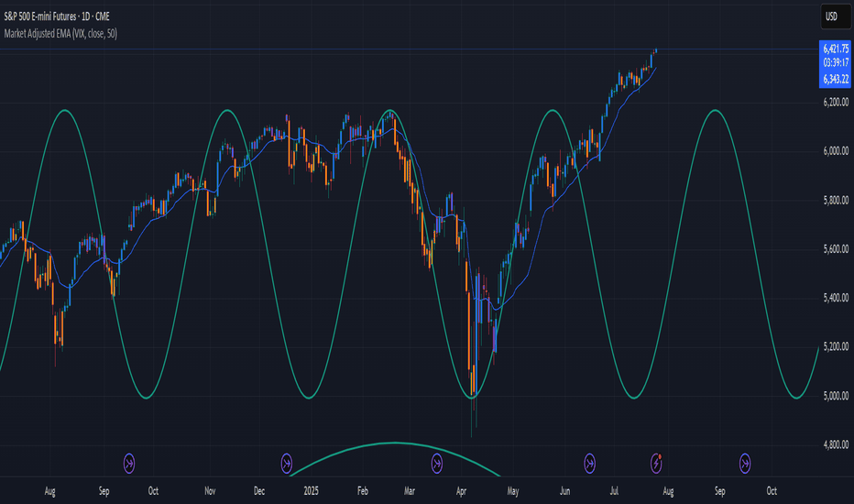854x504 pixels.
Task: Click the May label on the time axis
Action: (x=513, y=491)
